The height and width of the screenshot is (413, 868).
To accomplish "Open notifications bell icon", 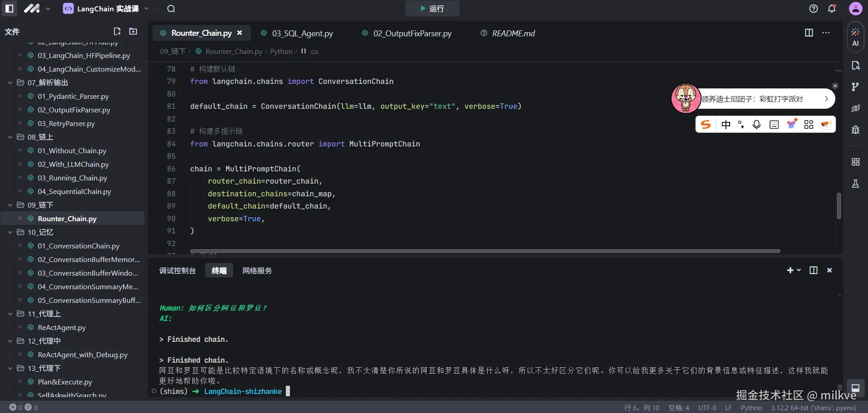I will pyautogui.click(x=832, y=9).
